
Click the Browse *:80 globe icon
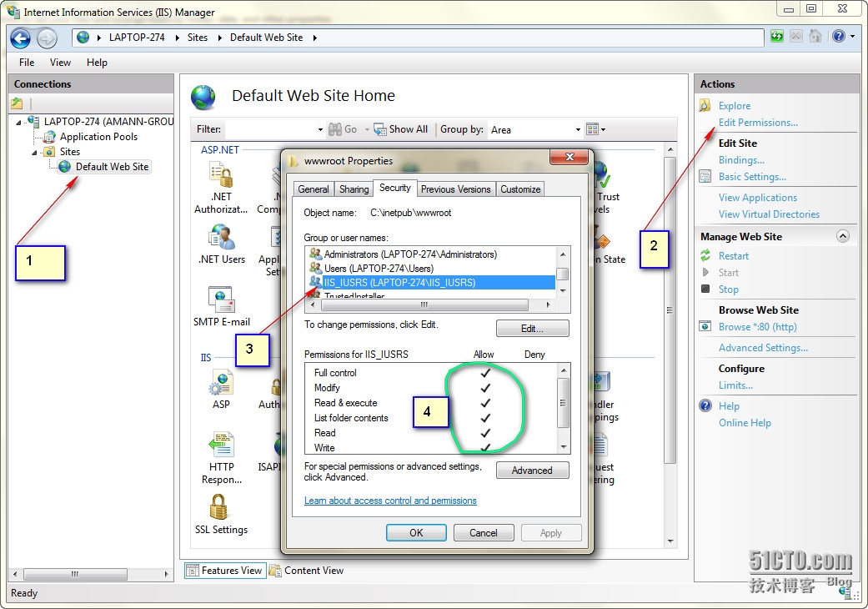[x=705, y=326]
